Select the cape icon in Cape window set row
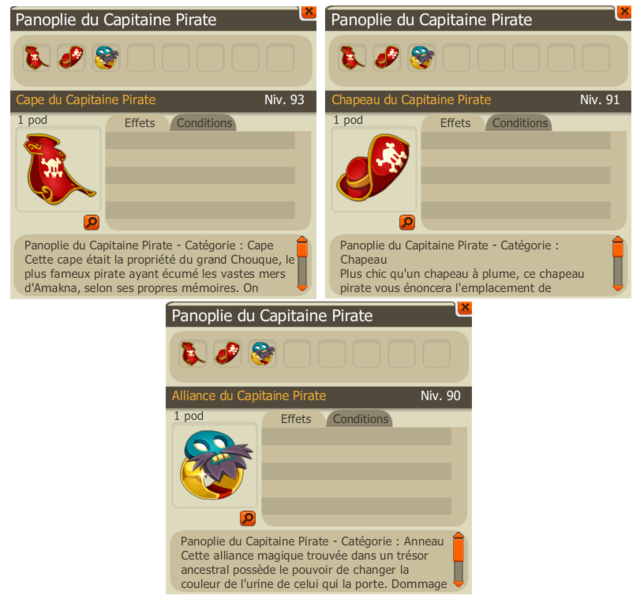The height and width of the screenshot is (603, 640). (36, 58)
